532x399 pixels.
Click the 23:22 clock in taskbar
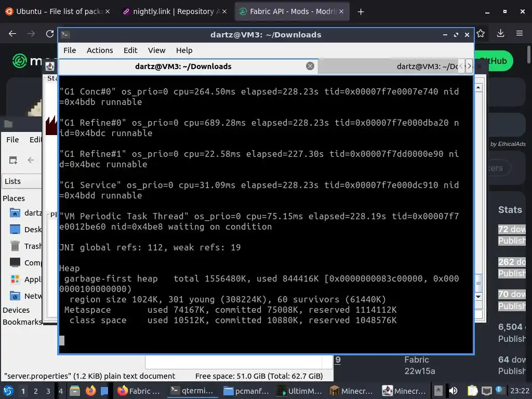[520, 391]
